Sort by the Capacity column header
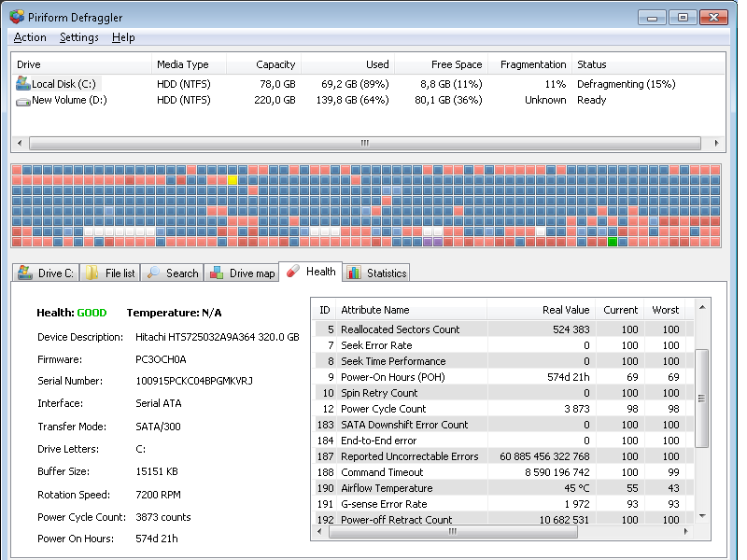 263,64
